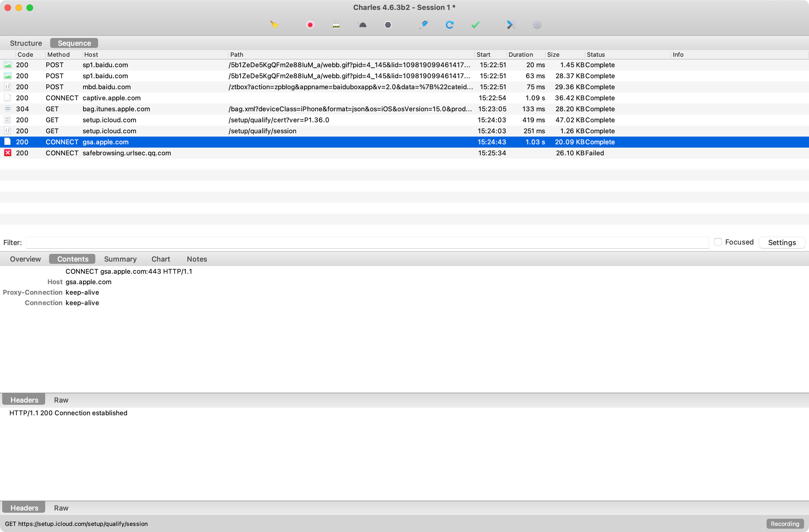Click the filter Settings button
Viewport: 809px width, 532px height.
782,242
